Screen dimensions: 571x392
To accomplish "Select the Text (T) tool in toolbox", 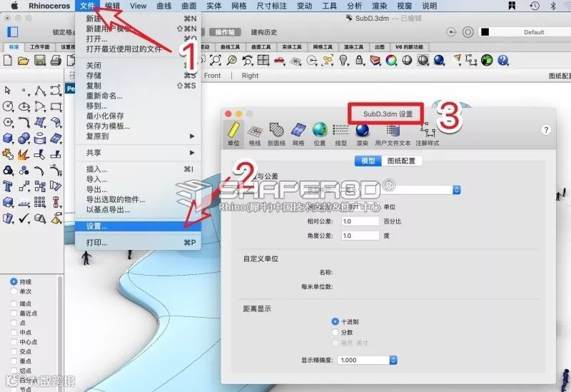I will (x=8, y=186).
